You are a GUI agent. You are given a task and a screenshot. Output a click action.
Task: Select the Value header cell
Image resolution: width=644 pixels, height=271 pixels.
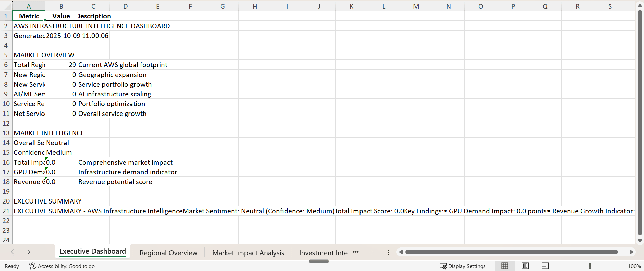[61, 16]
